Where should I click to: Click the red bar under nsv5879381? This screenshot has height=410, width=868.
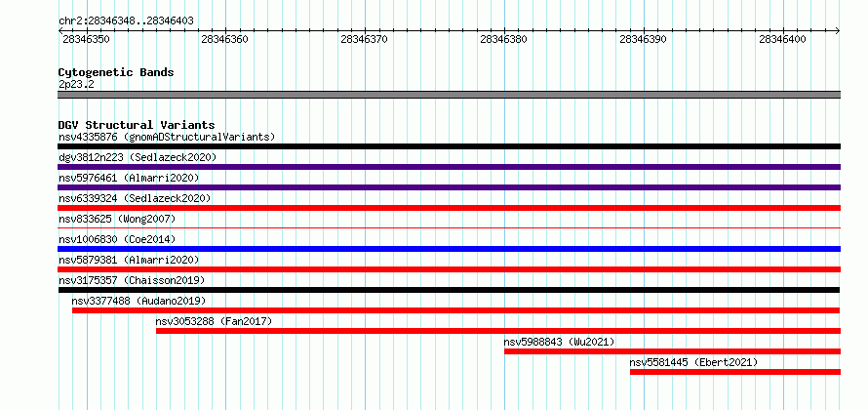tap(449, 269)
